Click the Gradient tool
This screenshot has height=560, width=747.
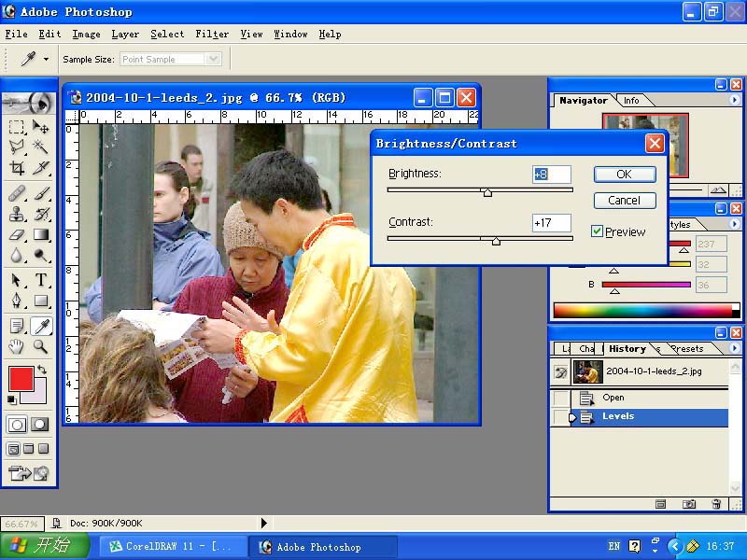(41, 235)
